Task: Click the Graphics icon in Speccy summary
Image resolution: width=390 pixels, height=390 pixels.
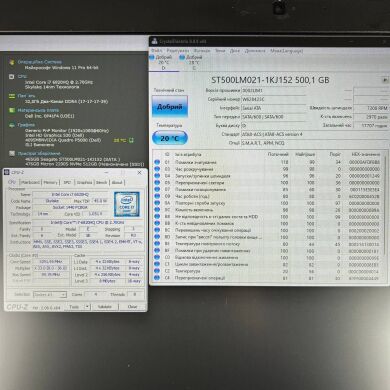Action: pos(12,125)
